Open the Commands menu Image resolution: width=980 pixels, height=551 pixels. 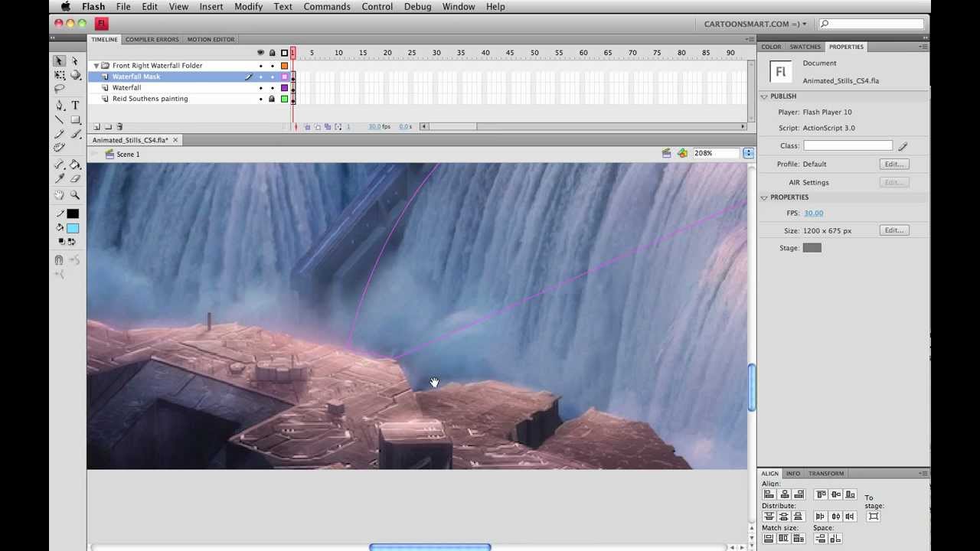(x=327, y=7)
